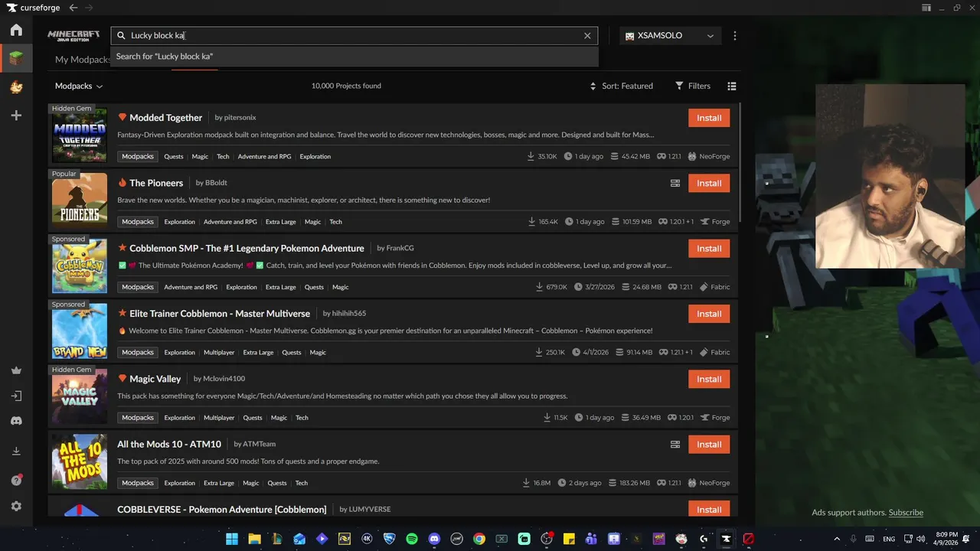Image resolution: width=980 pixels, height=551 pixels.
Task: Click Modpacks tag on Cobblemon SMP row
Action: coord(138,287)
